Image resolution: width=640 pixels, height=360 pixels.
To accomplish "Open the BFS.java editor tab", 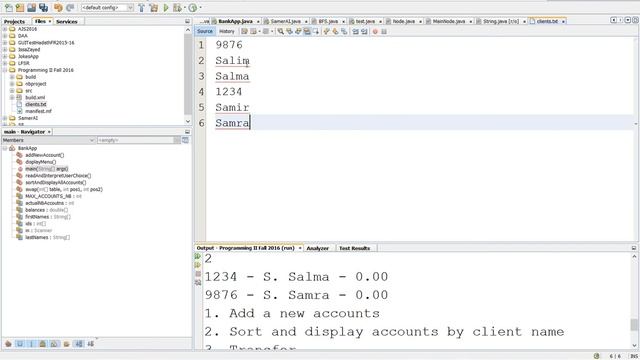I will (328, 21).
